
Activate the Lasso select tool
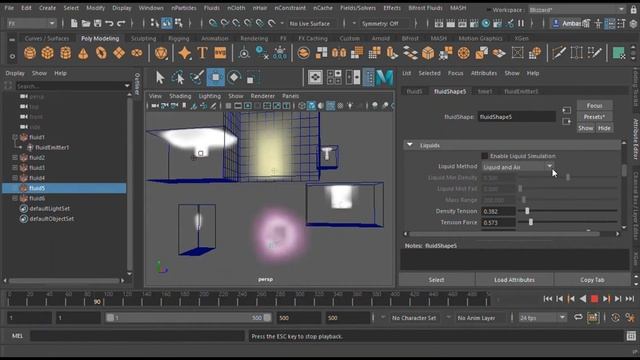[178, 77]
